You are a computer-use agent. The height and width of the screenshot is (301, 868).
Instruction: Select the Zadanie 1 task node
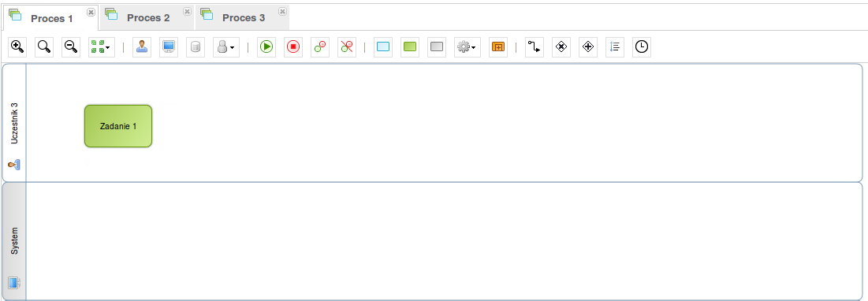click(x=118, y=126)
